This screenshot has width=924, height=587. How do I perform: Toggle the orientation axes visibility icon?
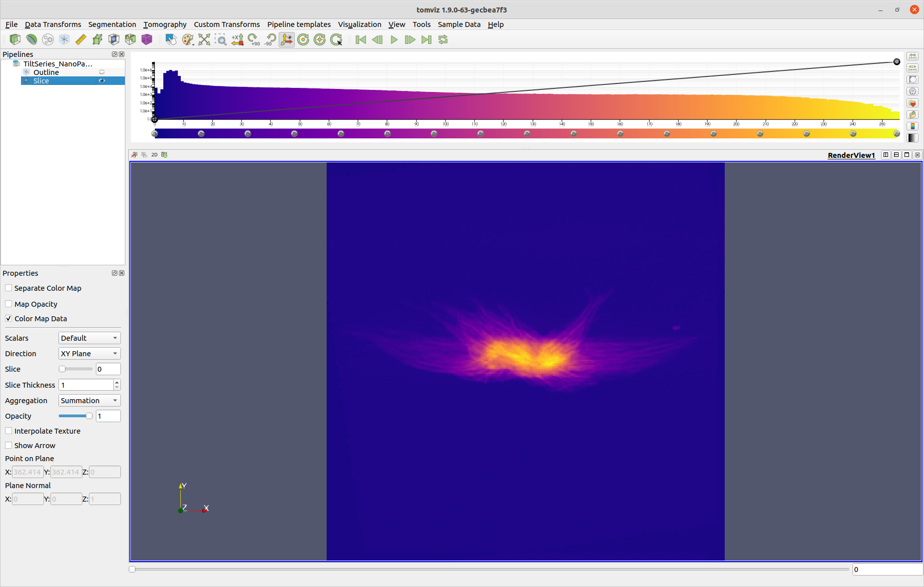287,39
